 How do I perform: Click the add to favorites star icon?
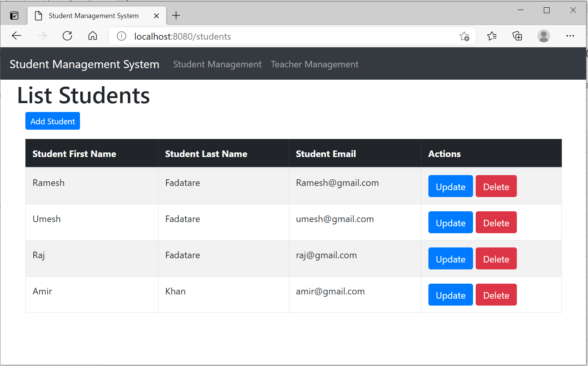(464, 36)
